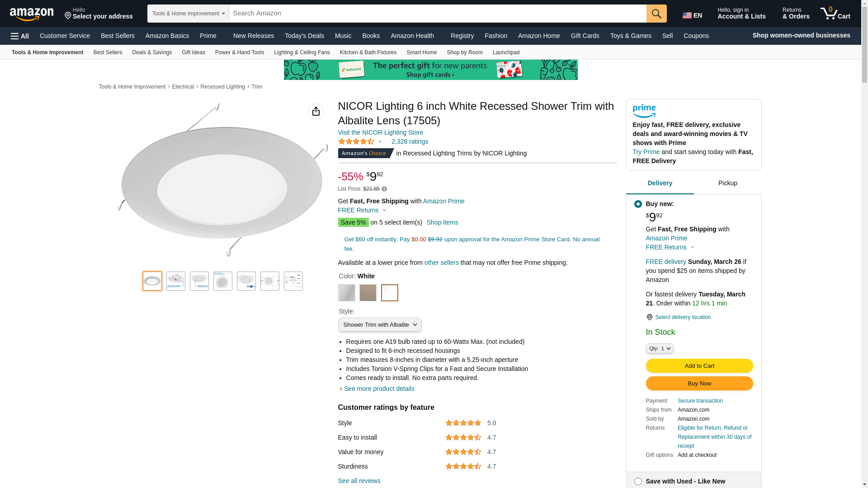Open the All hamburger menu

(20, 36)
